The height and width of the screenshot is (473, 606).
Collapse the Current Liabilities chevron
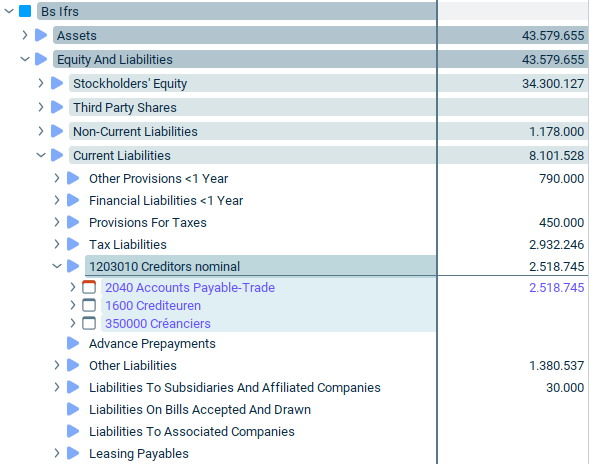tap(41, 155)
